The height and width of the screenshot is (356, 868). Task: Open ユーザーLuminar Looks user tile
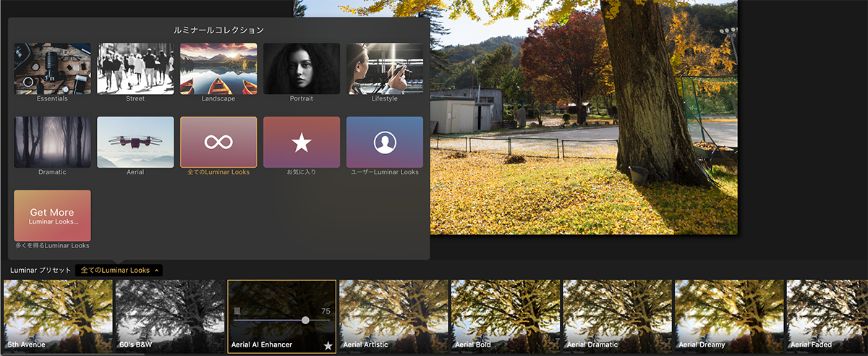(x=385, y=142)
